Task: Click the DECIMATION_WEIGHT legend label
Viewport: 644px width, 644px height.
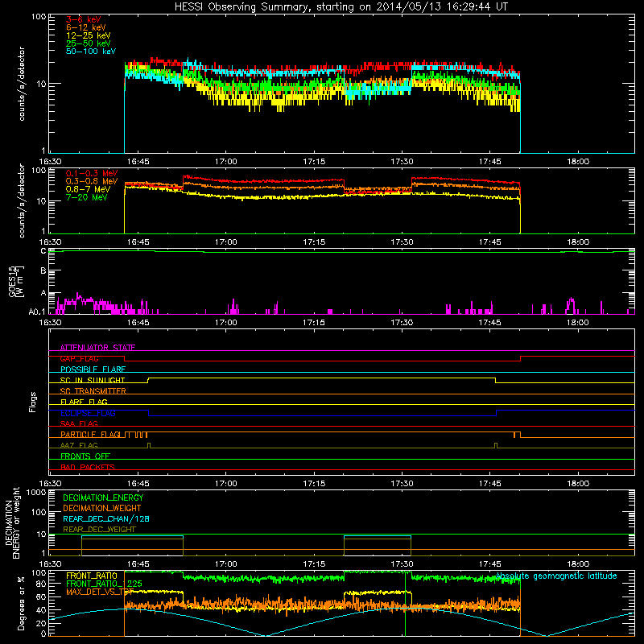Action: (x=102, y=509)
